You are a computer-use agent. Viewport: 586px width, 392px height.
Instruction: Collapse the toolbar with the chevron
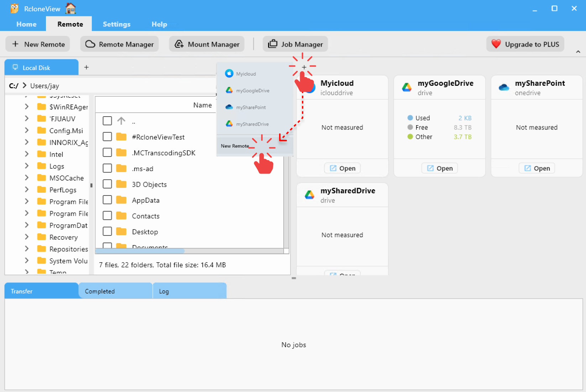[577, 51]
